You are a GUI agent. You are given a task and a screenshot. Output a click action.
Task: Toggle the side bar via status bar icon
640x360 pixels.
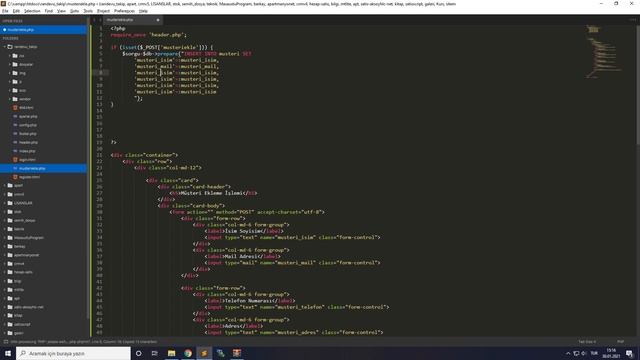pyautogui.click(x=5, y=342)
